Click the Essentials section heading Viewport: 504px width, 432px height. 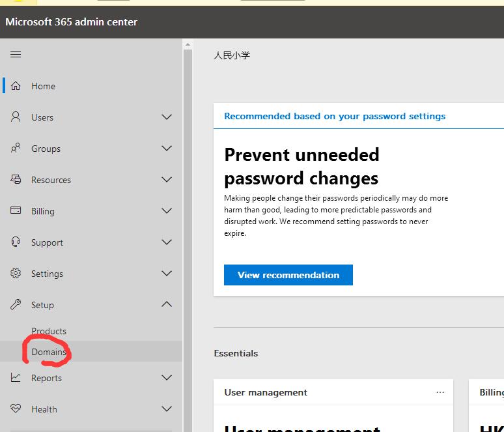(x=236, y=353)
